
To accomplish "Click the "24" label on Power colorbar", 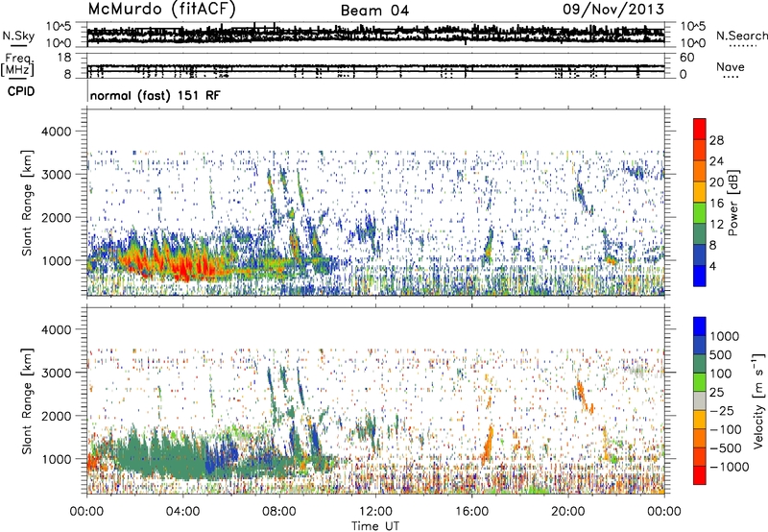I will (716, 161).
